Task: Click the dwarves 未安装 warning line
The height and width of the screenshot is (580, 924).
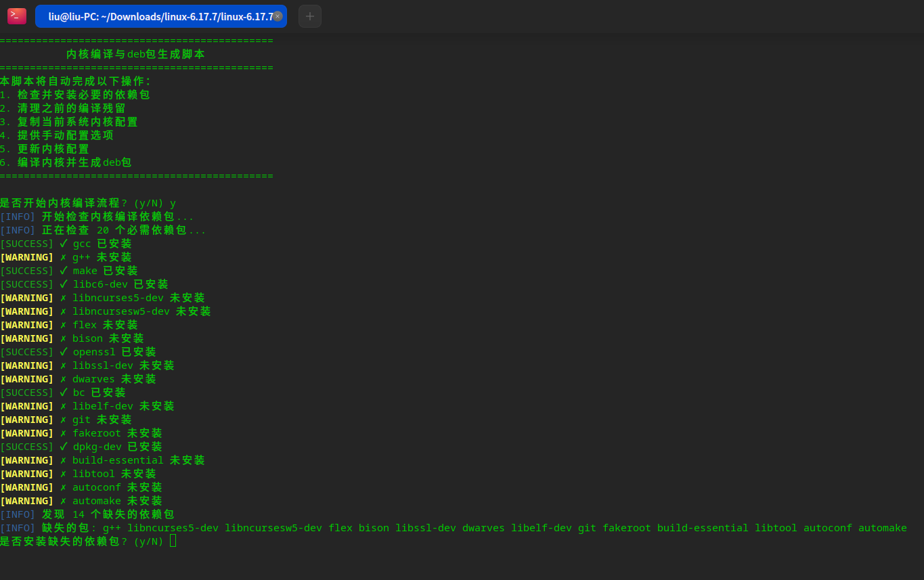Action: 78,379
